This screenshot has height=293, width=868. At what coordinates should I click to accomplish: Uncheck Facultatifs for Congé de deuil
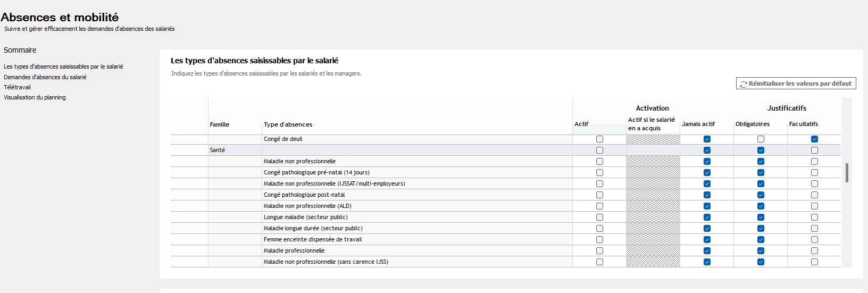coord(814,139)
